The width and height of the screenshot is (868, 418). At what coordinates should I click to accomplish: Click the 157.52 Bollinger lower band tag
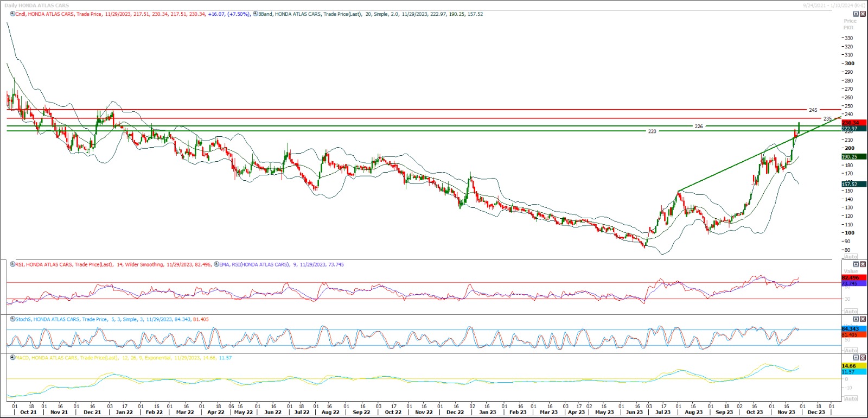(853, 184)
